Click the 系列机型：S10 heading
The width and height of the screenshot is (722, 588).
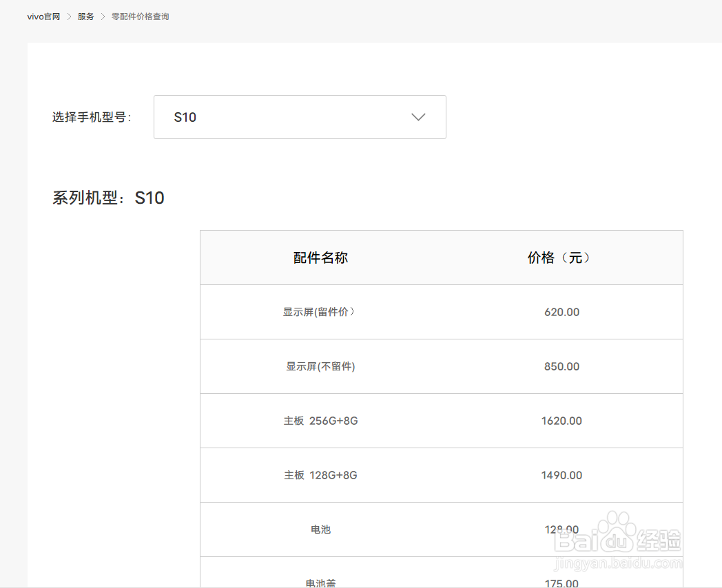107,198
